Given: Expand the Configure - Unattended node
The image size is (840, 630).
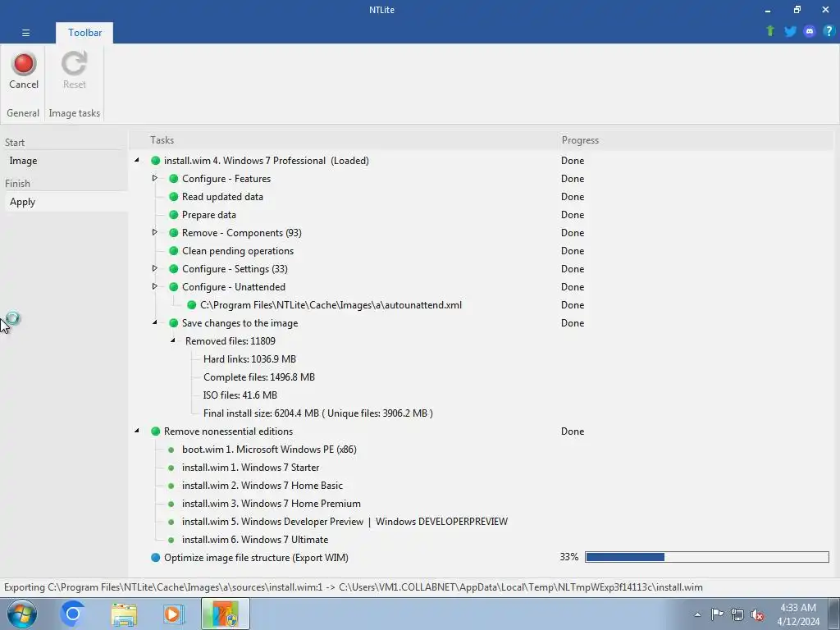Looking at the screenshot, I should click(x=155, y=286).
